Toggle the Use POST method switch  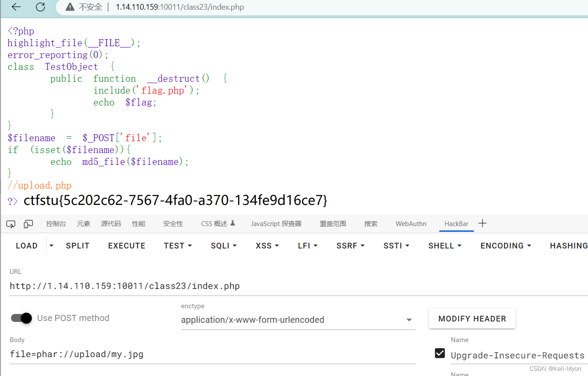[x=22, y=318]
